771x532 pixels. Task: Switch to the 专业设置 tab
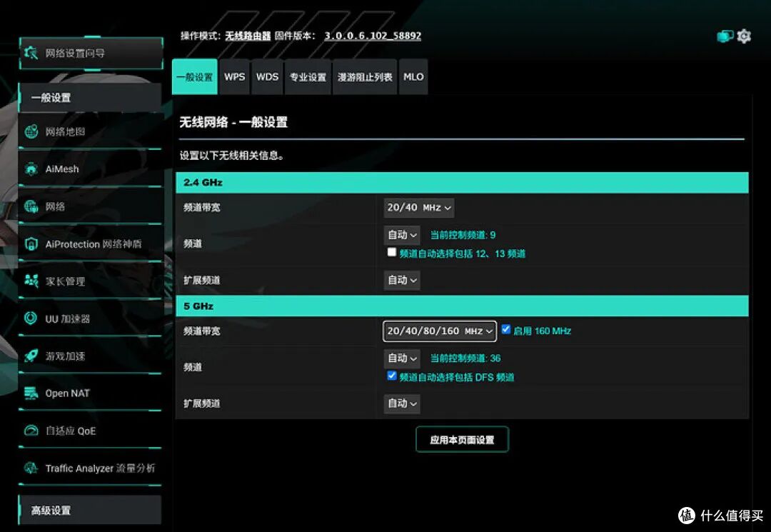point(308,76)
